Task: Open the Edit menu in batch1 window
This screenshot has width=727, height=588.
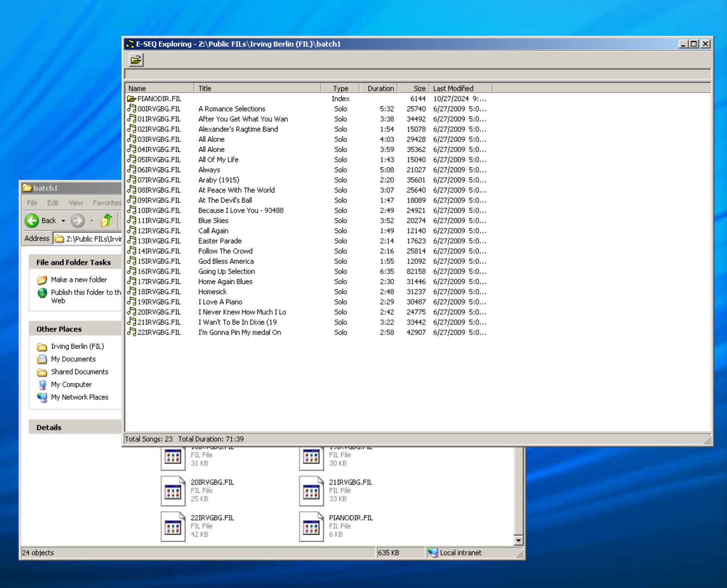Action: [53, 203]
